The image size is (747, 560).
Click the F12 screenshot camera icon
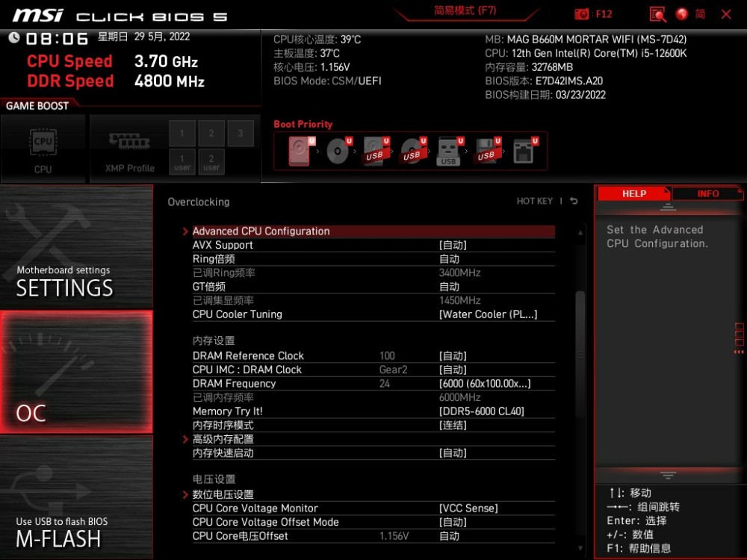[582, 14]
